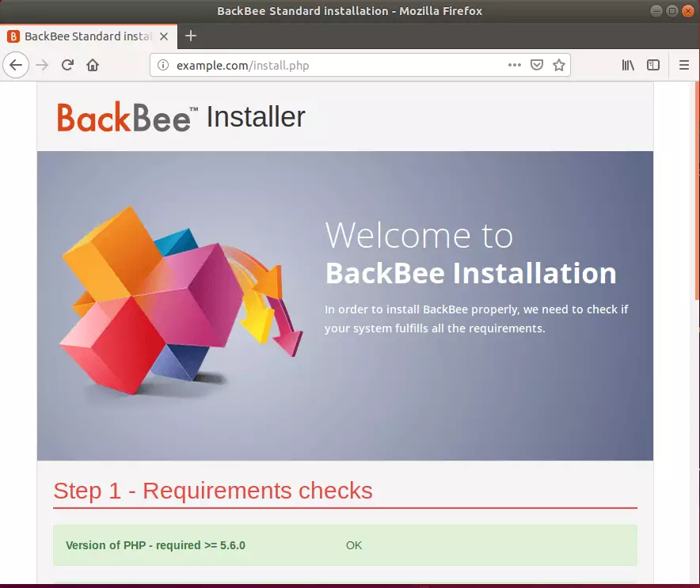
Task: Click the Step 1 - Requirements checks heading
Action: [x=212, y=491]
